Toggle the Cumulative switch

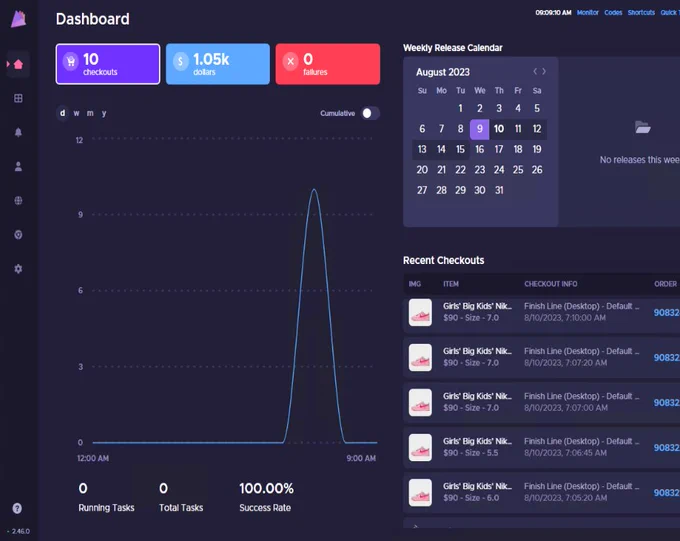click(371, 113)
